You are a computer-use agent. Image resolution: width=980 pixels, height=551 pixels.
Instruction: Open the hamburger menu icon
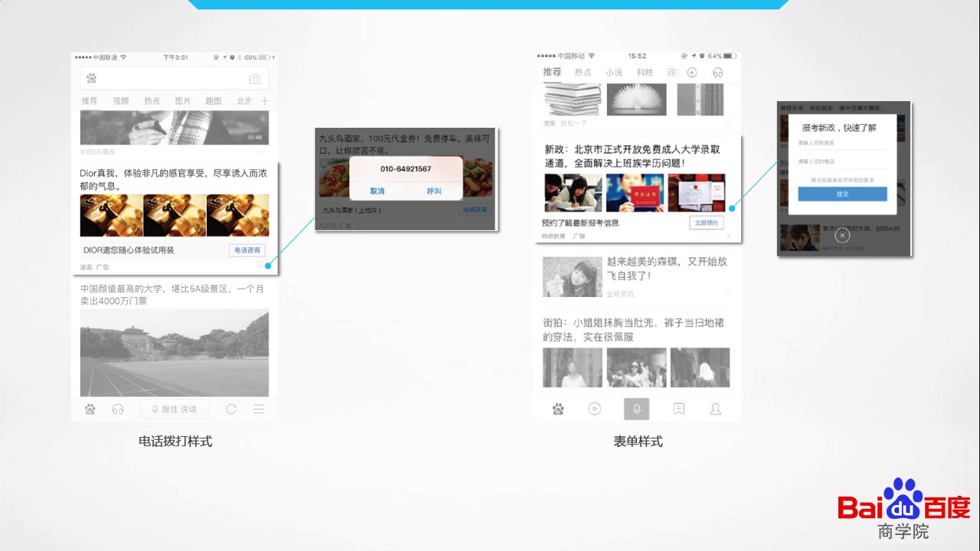tap(259, 409)
